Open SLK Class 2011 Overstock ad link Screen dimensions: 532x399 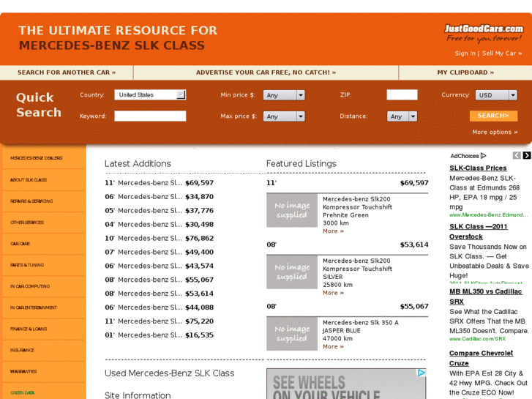click(479, 231)
